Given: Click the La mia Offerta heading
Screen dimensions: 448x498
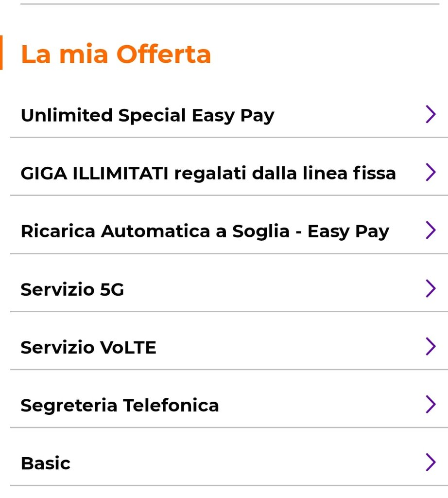Looking at the screenshot, I should (116, 54).
